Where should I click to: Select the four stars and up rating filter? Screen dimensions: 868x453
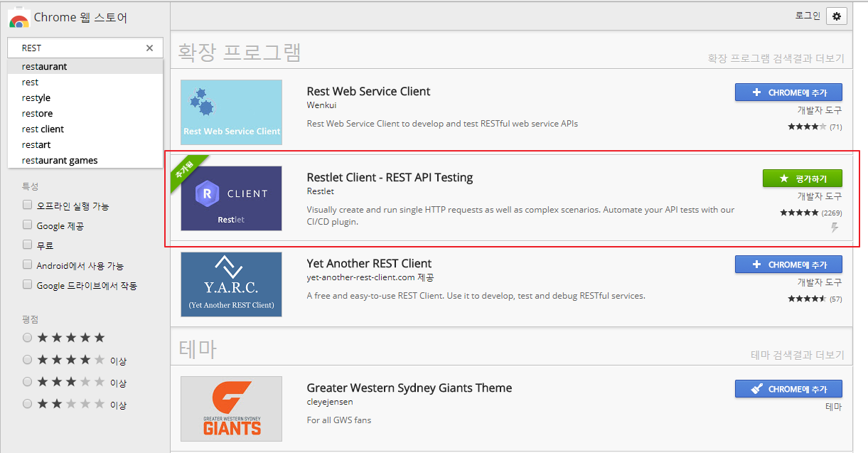coord(28,360)
